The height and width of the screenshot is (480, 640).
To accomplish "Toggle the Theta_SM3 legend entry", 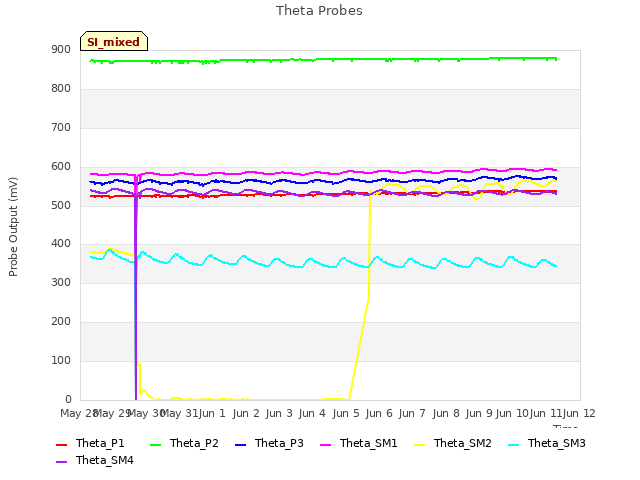I will coord(547,443).
